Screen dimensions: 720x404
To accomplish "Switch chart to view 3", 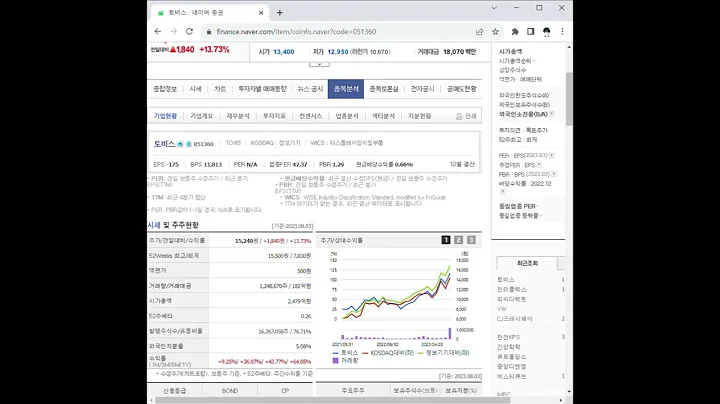I will [x=471, y=240].
